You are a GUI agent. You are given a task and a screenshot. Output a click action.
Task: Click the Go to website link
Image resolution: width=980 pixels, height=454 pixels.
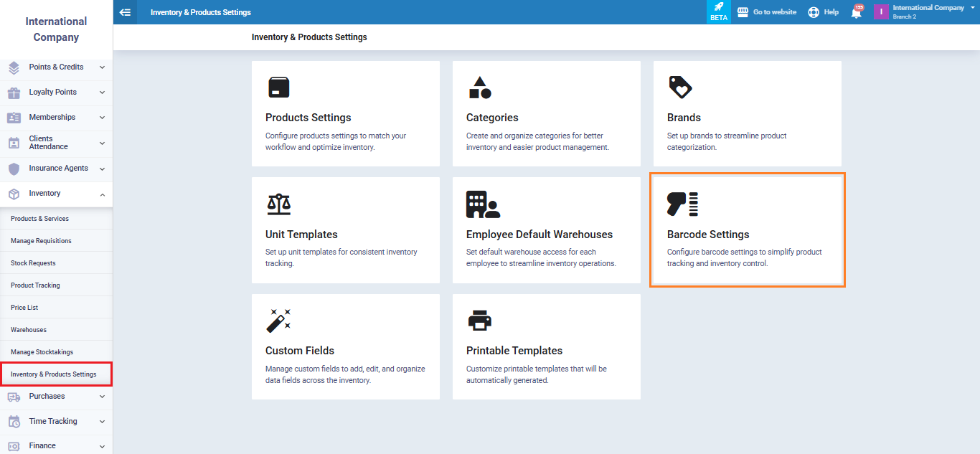(x=767, y=12)
